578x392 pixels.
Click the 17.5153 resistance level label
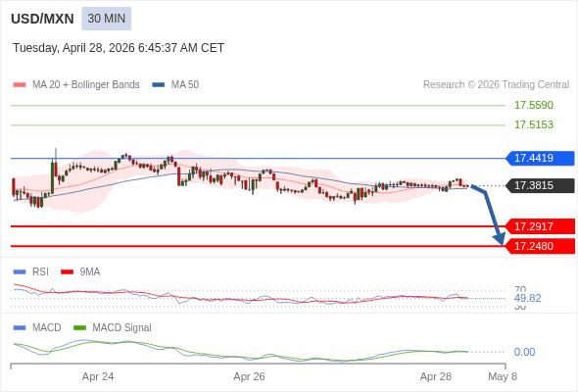pos(534,124)
